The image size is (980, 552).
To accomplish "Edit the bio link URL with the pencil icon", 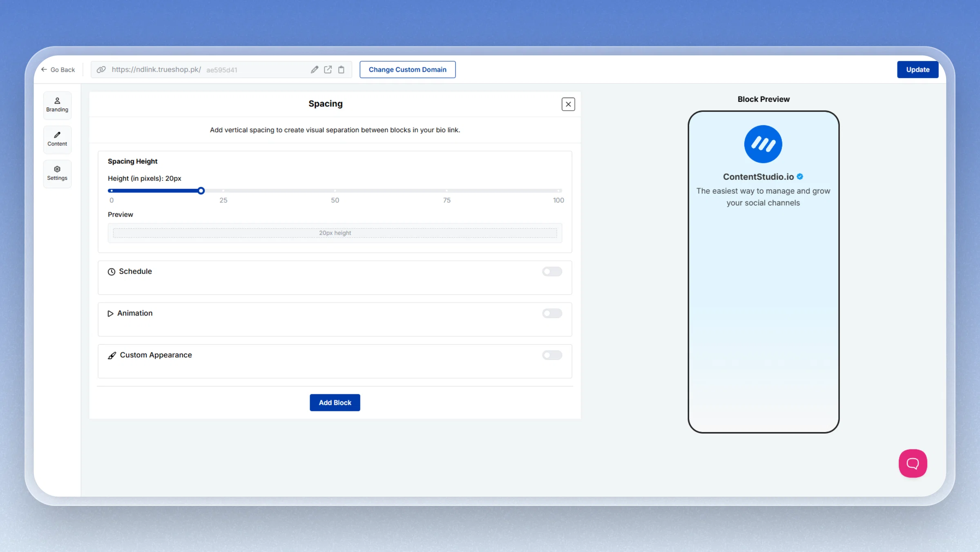I will click(314, 69).
